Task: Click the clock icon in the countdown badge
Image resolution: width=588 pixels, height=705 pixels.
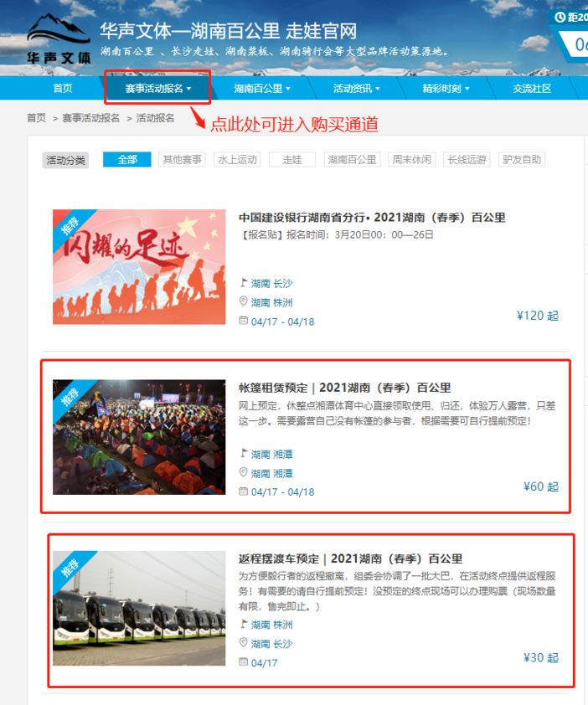Action: (560, 17)
